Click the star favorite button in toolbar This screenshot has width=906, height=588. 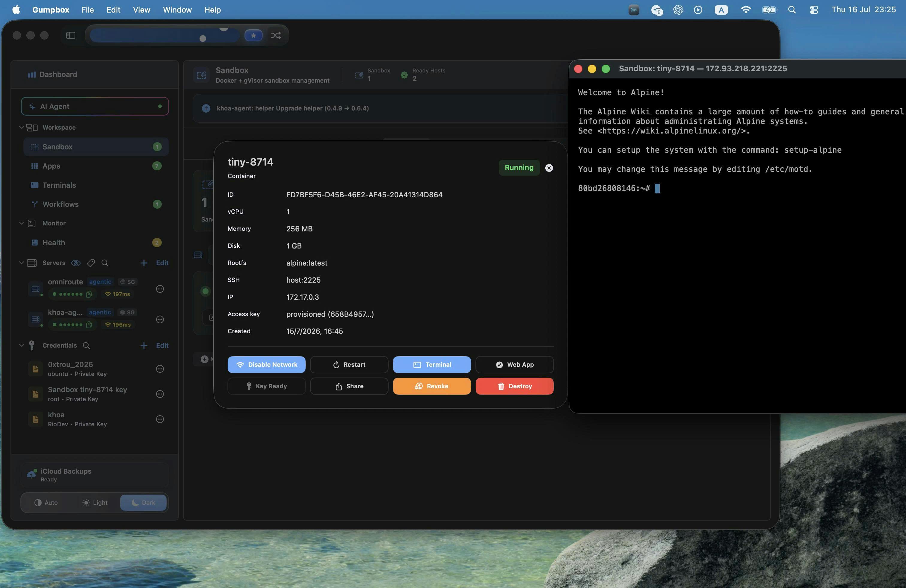(253, 35)
